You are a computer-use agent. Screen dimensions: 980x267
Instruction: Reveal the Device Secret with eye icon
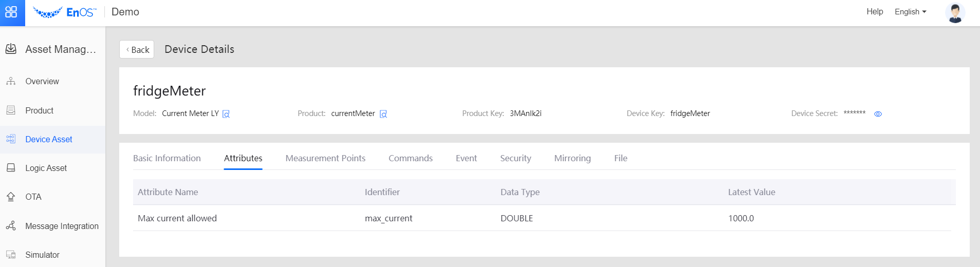pyautogui.click(x=878, y=114)
